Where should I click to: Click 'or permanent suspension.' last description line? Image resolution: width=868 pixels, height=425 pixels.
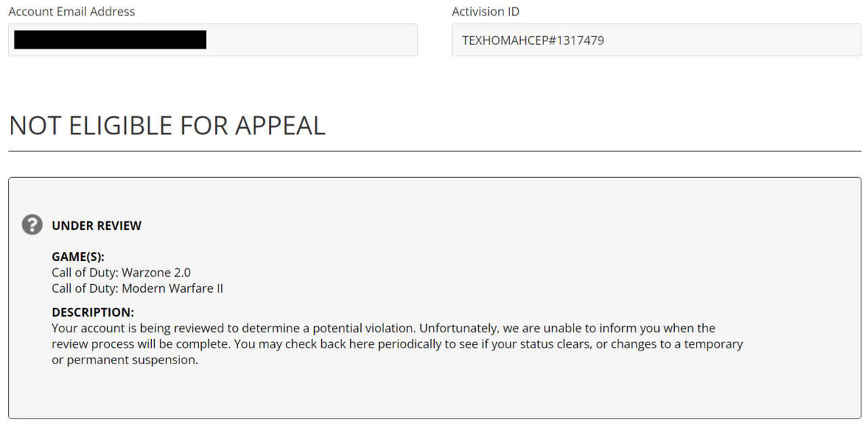tap(124, 360)
